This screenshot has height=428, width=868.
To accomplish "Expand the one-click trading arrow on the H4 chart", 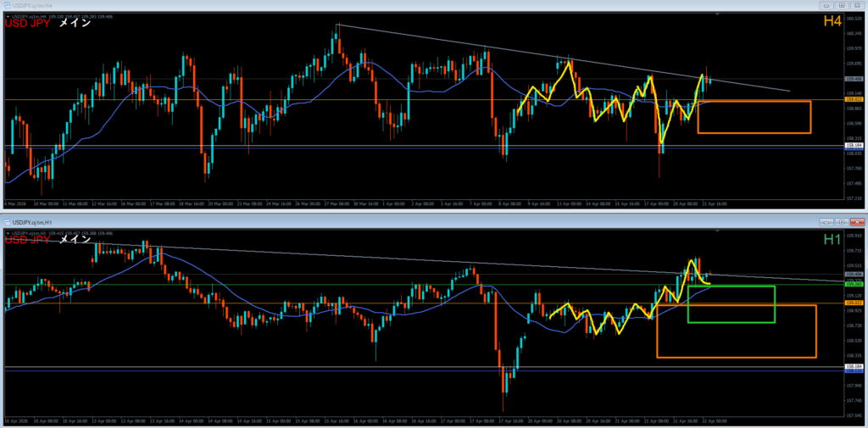I will tap(7, 17).
